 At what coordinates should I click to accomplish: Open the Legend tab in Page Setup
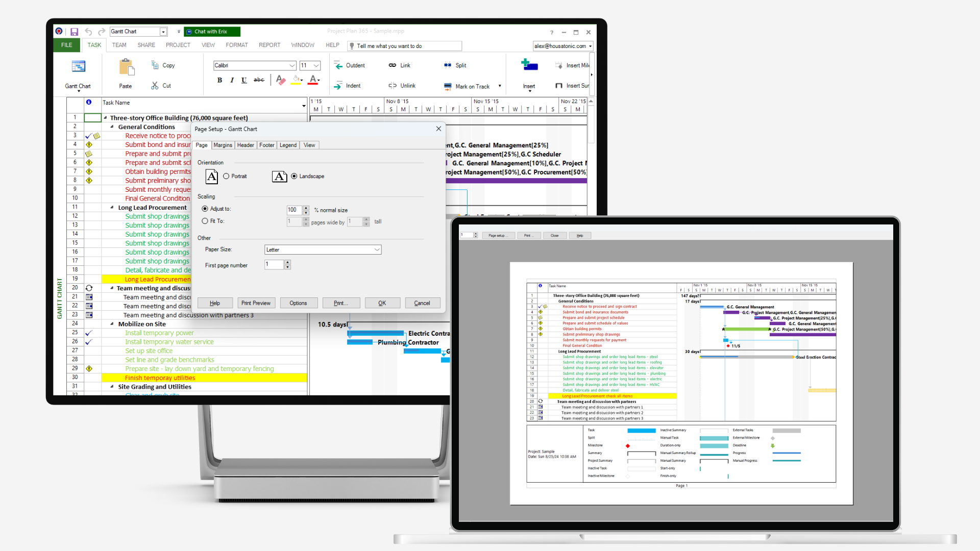coord(288,145)
